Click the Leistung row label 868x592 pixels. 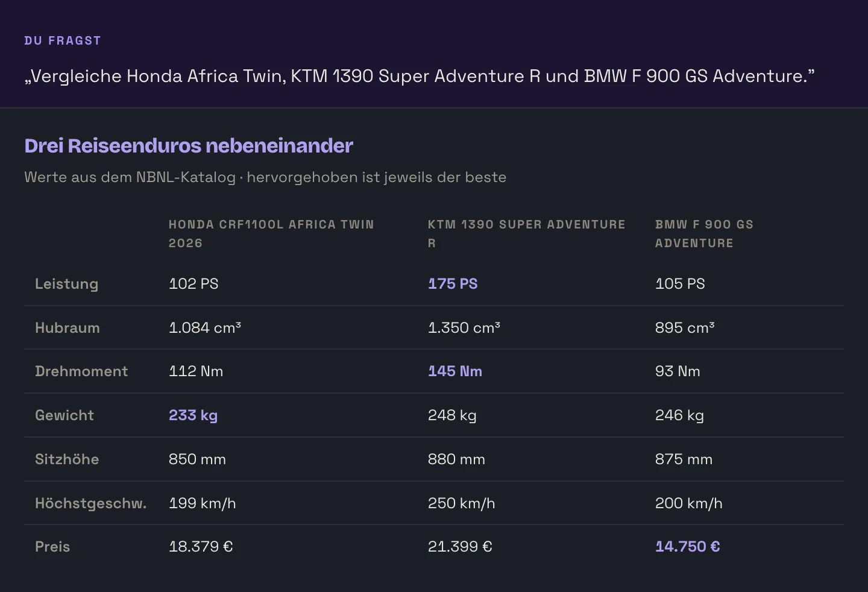(x=66, y=284)
